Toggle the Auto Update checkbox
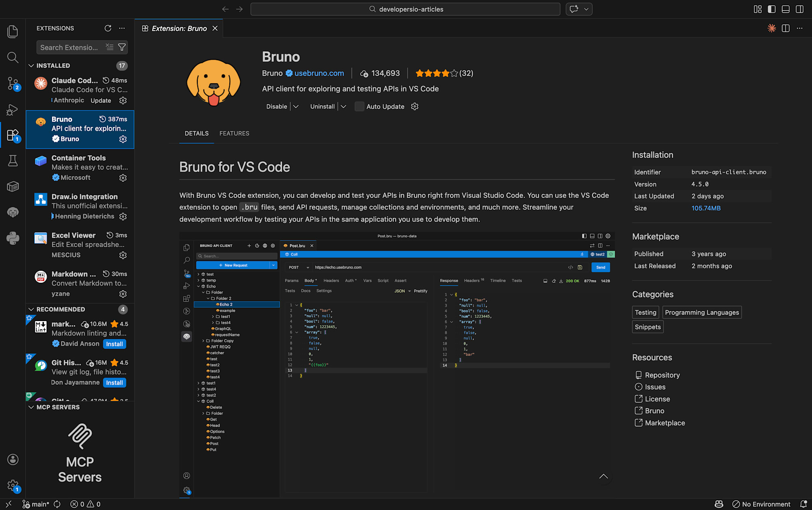Viewport: 812px width, 510px height. coord(359,106)
